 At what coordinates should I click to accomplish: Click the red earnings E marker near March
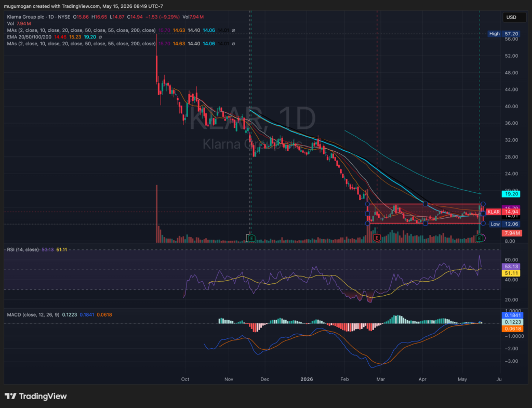(377, 238)
